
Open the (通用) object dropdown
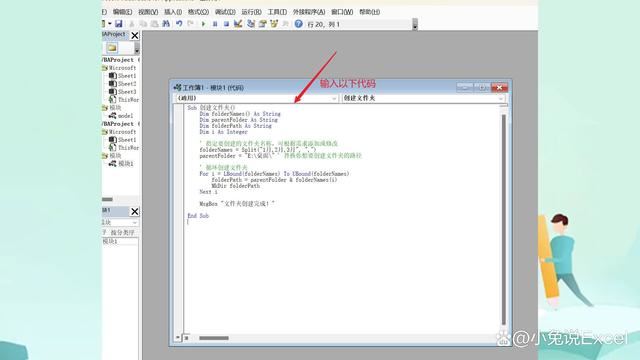(x=257, y=98)
